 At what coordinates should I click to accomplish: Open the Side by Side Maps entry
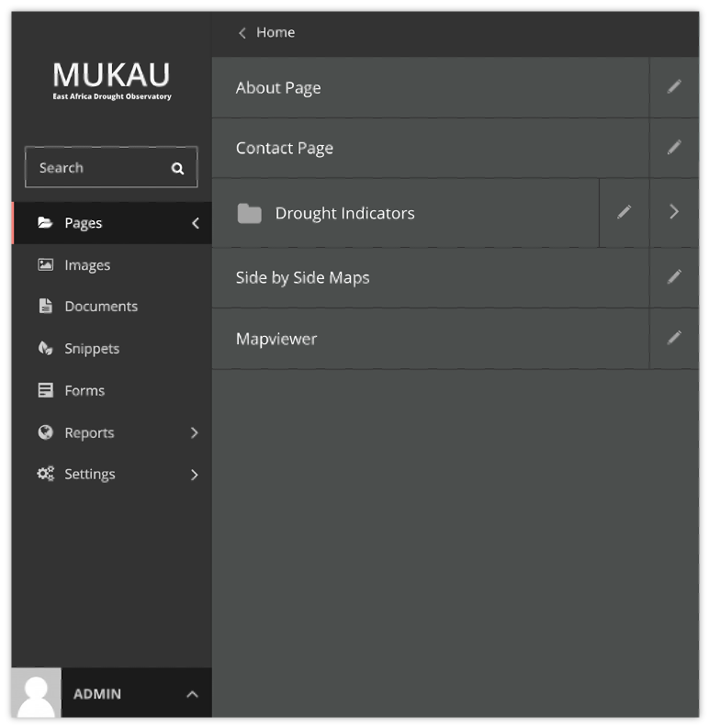point(430,277)
